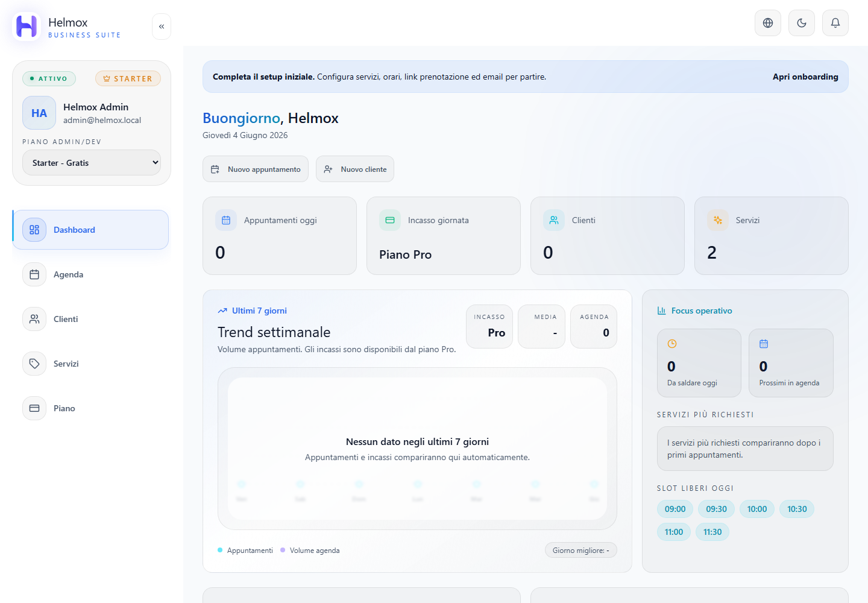Open Clienti in sidebar
This screenshot has height=603, width=868.
(x=90, y=319)
